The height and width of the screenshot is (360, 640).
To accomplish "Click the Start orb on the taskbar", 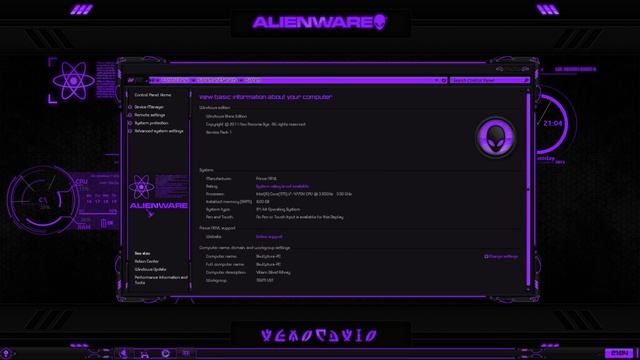I will tap(6, 353).
